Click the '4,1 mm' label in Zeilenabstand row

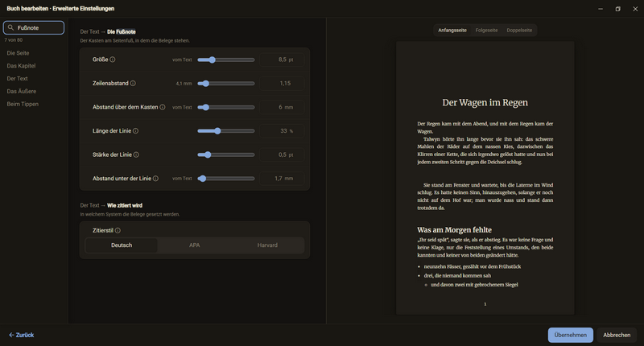tap(184, 84)
